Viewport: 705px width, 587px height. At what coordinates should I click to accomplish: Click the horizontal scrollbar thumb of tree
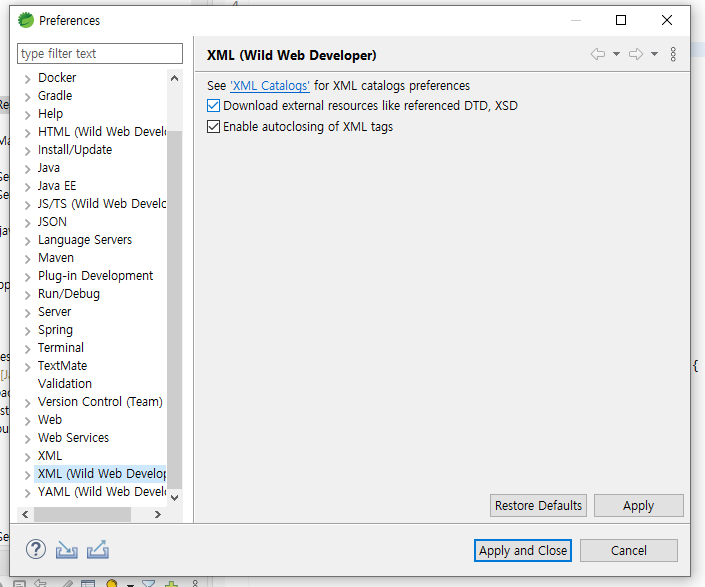click(x=82, y=515)
